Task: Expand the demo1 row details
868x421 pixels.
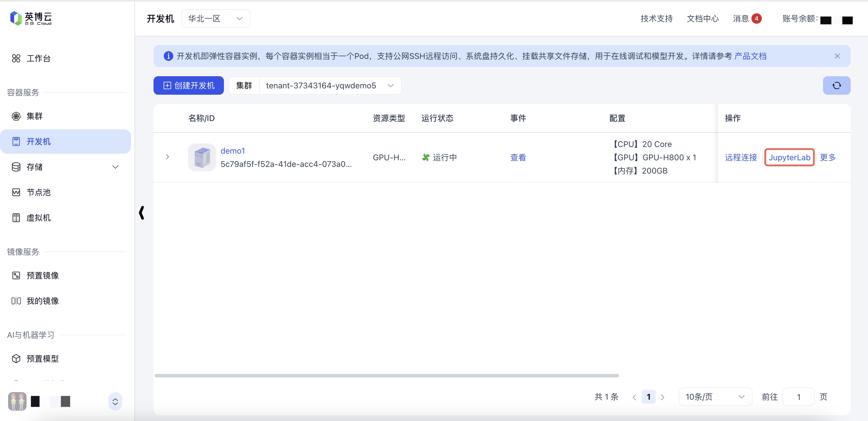Action: coord(167,157)
